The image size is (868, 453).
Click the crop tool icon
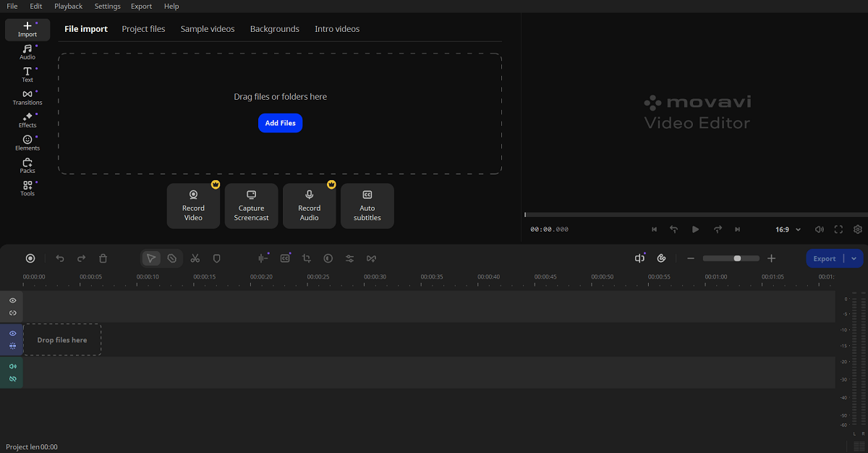click(x=307, y=258)
